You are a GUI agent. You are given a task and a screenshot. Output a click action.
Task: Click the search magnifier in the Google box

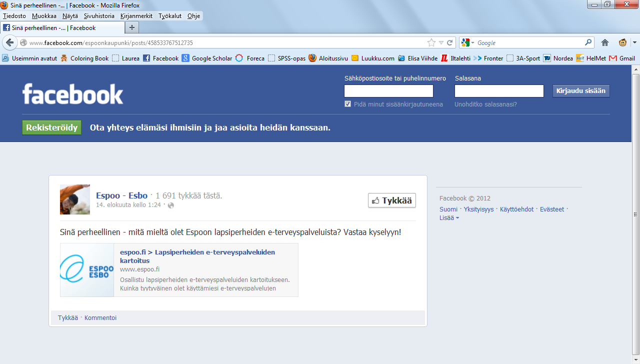[x=588, y=42]
